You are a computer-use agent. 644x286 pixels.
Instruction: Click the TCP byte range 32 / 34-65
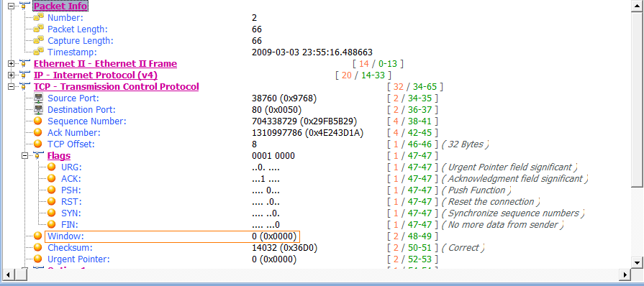tap(414, 86)
